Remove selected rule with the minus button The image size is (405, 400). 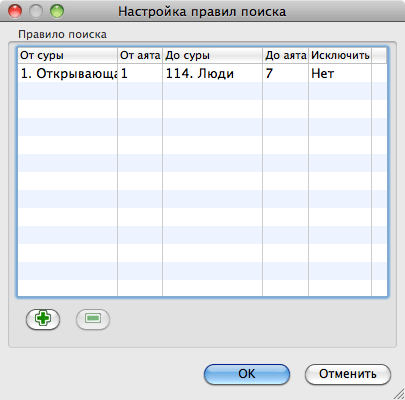(93, 319)
